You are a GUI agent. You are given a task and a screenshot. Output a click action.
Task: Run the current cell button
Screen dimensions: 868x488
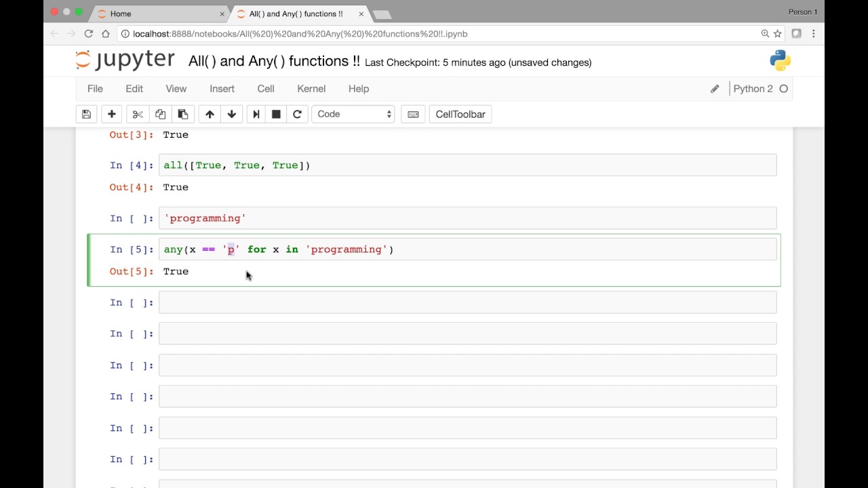[x=256, y=114]
